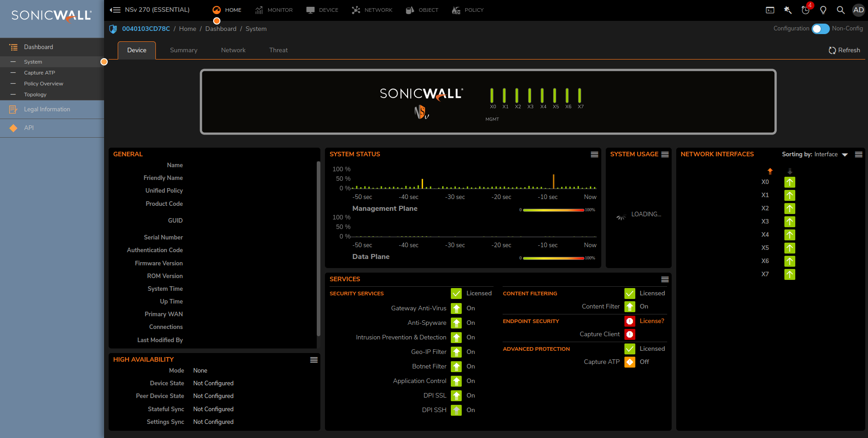Click Capture ATP Off status indicator

click(x=630, y=362)
